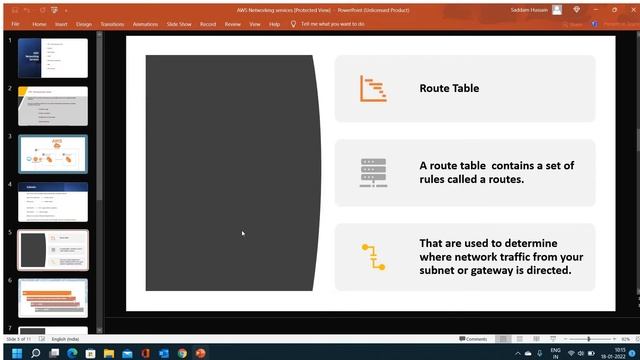Viewport: 640px width, 360px height.
Task: Click the zoom in plus button
Action: (x=614, y=339)
